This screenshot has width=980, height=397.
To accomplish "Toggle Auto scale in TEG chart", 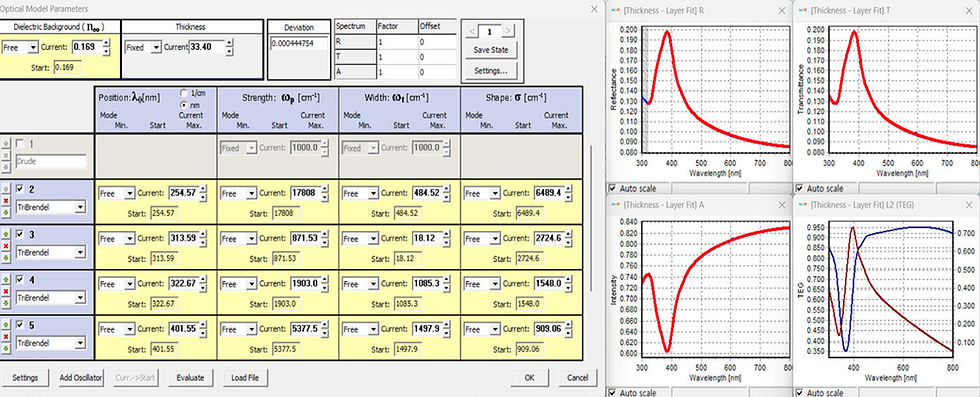I will (799, 393).
